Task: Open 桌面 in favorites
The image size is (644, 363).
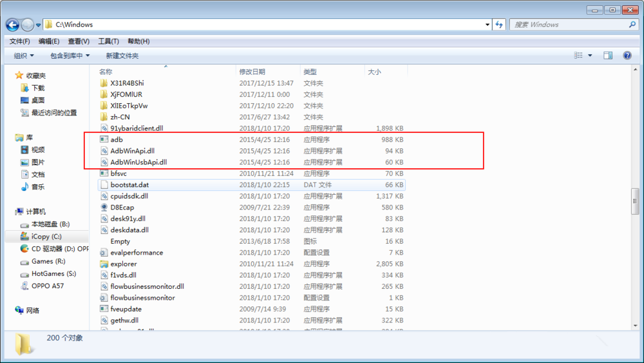Action: [38, 101]
